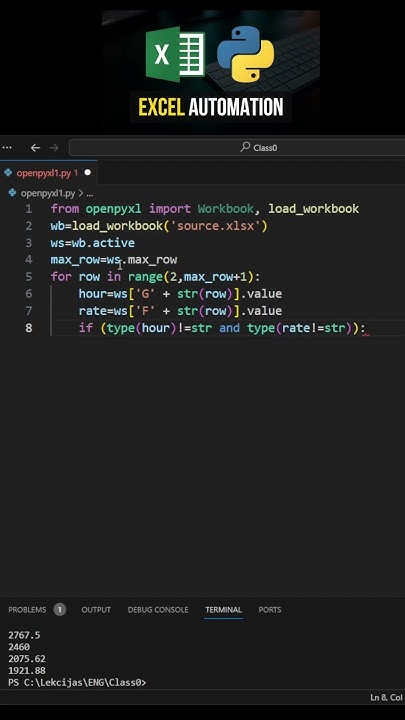The height and width of the screenshot is (720, 405).
Task: Click 'hour' variable on line 6
Action: tap(92, 294)
